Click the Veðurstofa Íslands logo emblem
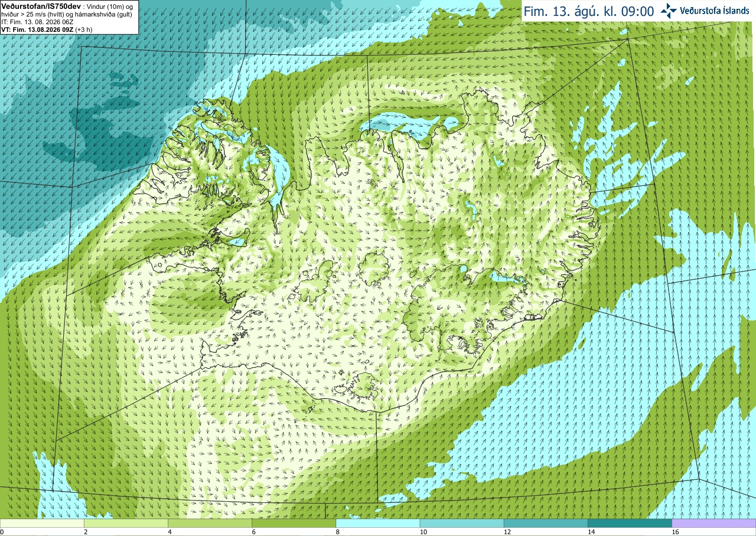756x536 pixels. pos(669,11)
